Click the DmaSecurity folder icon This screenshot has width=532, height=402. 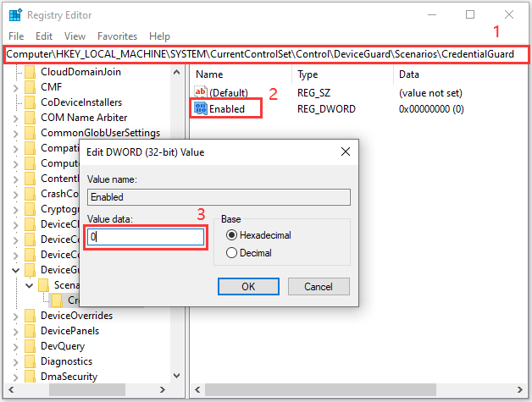tap(30, 377)
